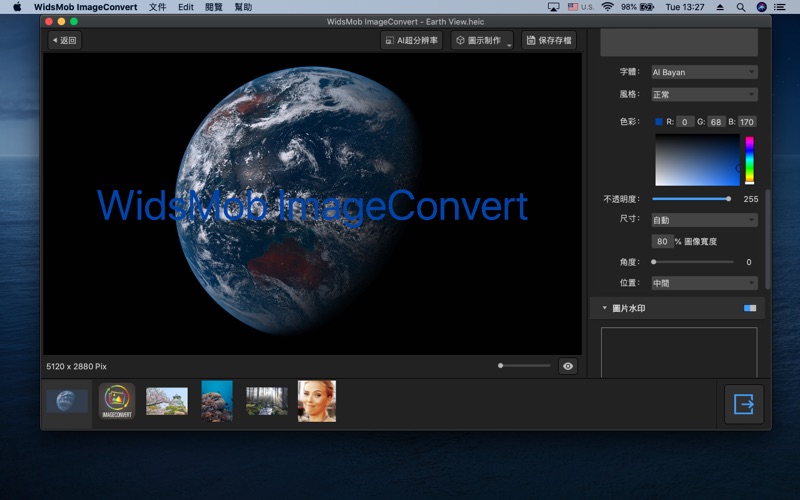Click the 保存存檔 save button
Image resolution: width=800 pixels, height=500 pixels.
(549, 40)
